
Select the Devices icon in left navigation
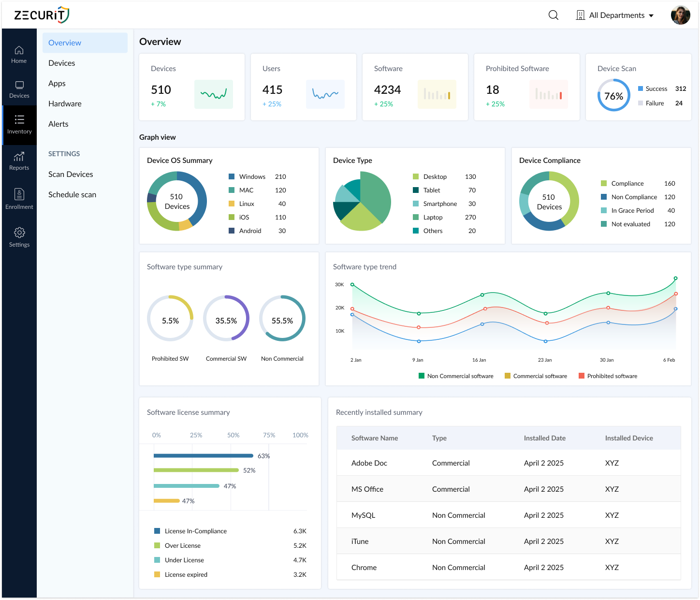(x=19, y=89)
